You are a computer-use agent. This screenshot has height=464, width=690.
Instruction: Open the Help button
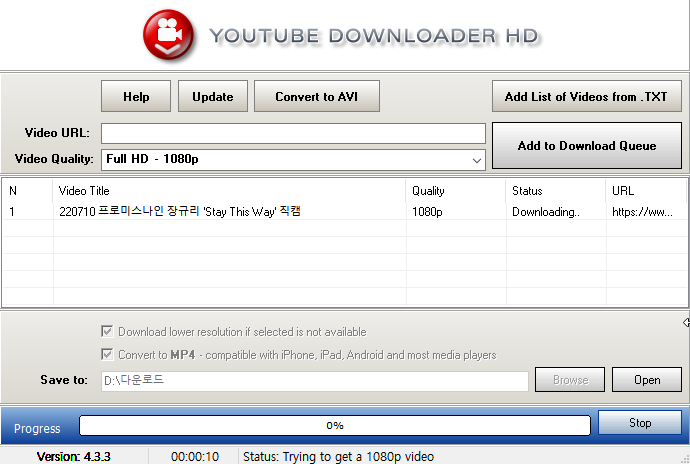(x=136, y=96)
